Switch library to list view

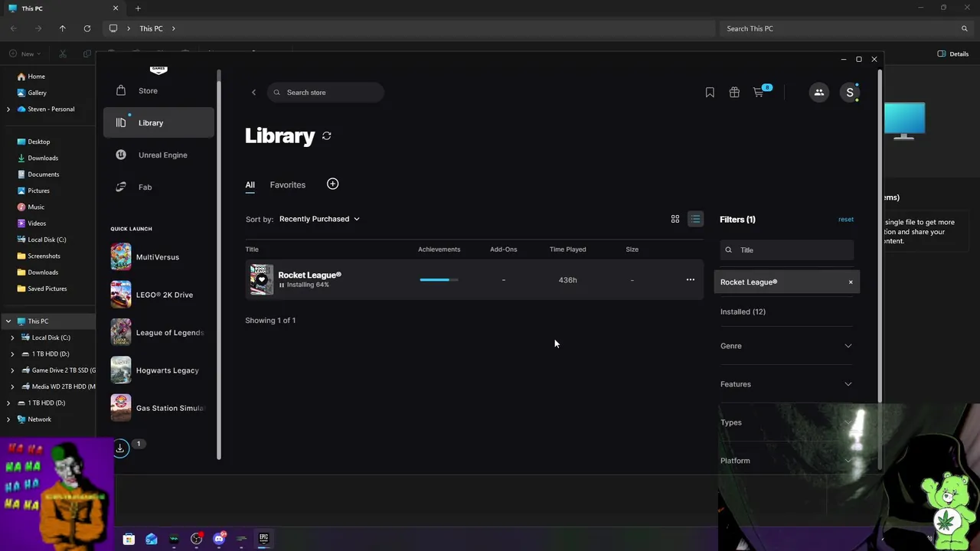point(695,219)
